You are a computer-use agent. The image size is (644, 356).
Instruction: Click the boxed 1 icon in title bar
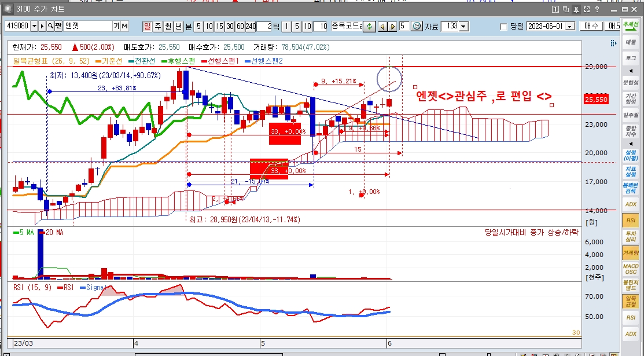(555, 9)
